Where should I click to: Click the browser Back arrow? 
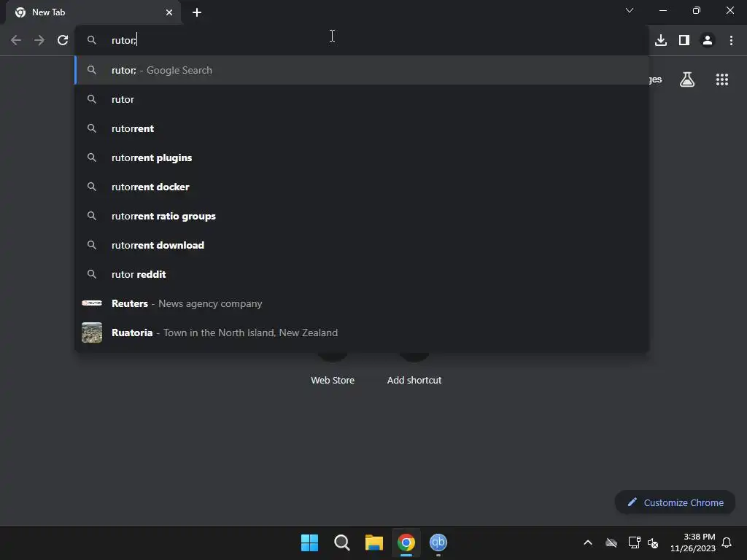pyautogui.click(x=16, y=41)
